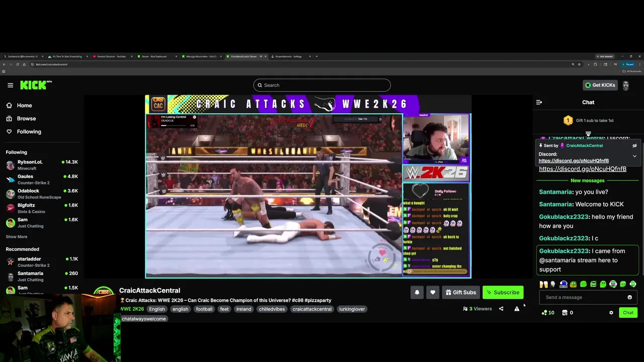Open starladder recommended channel

pyautogui.click(x=42, y=262)
